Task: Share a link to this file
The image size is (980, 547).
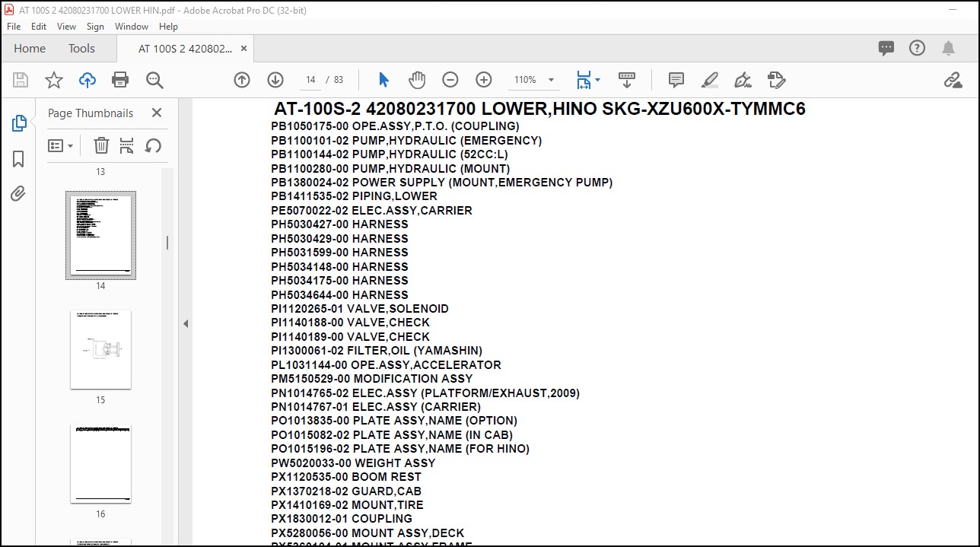Action: [x=953, y=80]
